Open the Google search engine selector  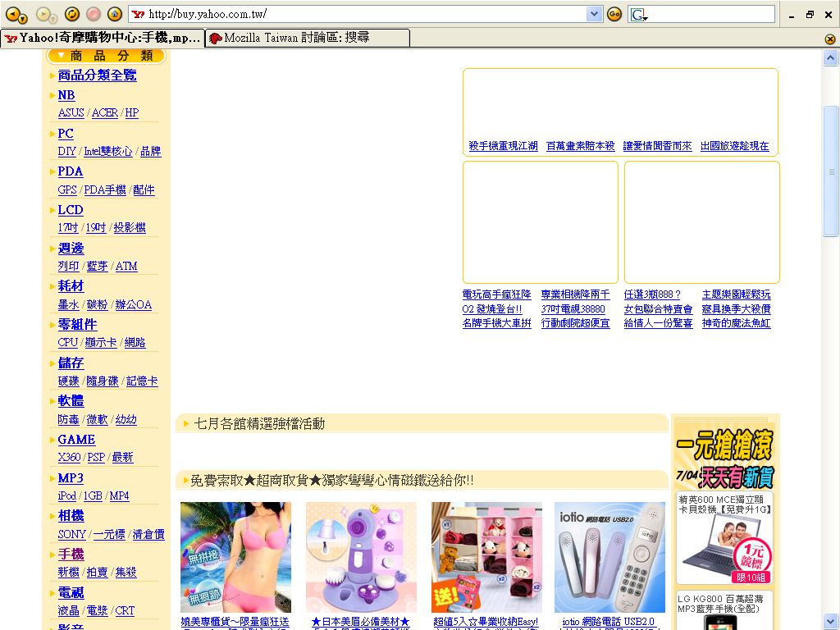[x=639, y=15]
